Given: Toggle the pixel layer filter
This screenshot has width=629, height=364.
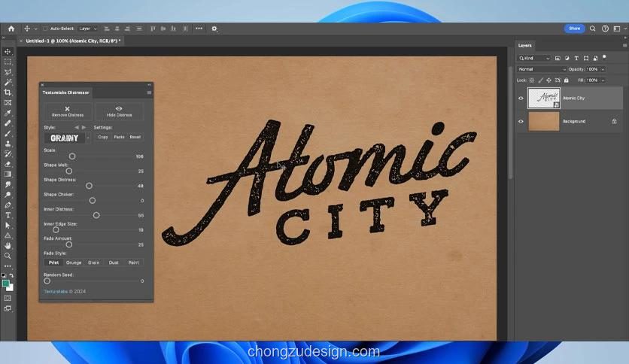Looking at the screenshot, I should 558,58.
